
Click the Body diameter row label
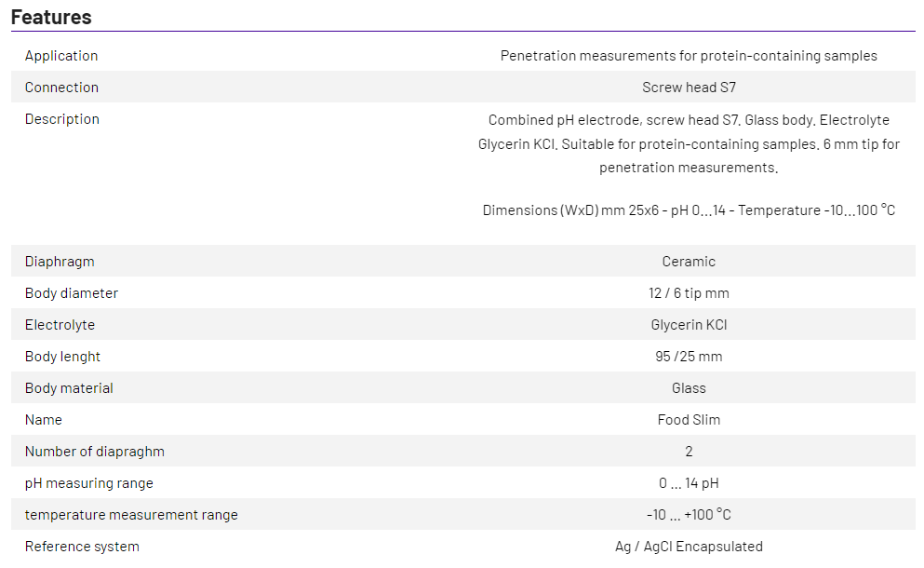(x=72, y=293)
